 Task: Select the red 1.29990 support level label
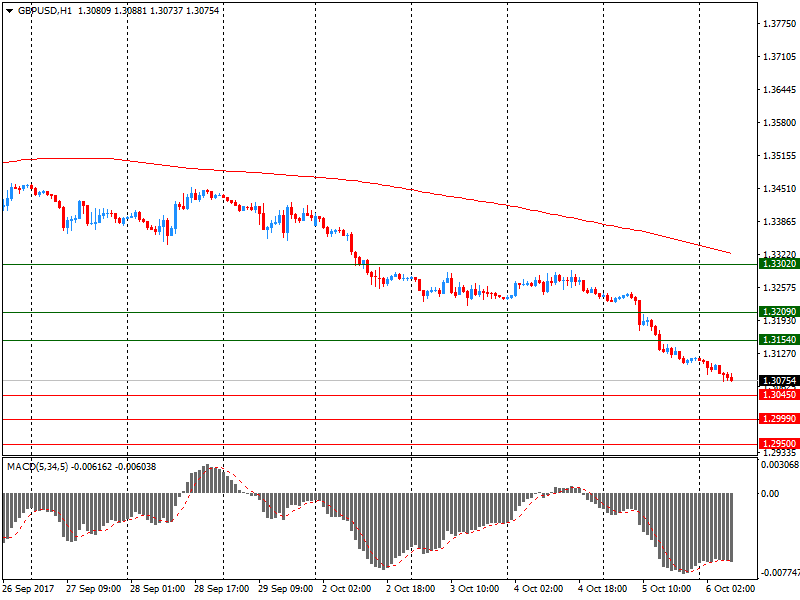tap(779, 419)
